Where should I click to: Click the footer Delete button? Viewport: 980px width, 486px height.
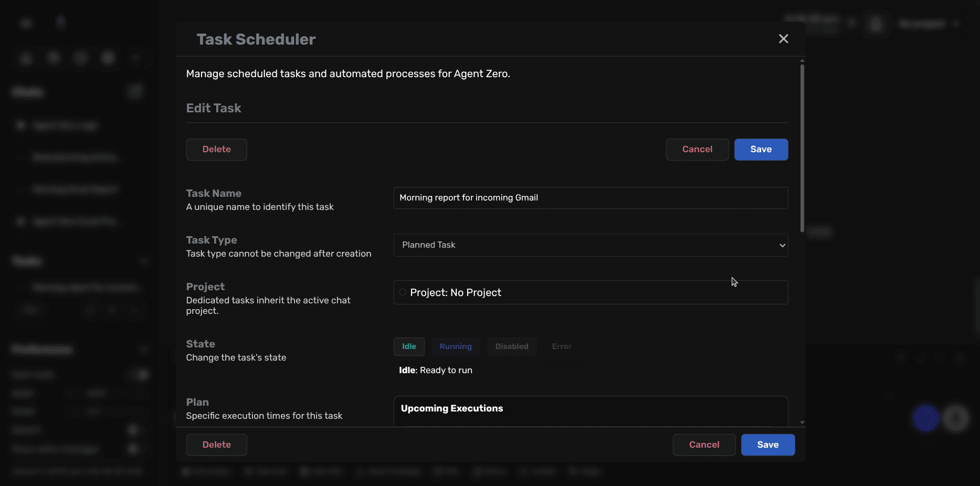216,445
